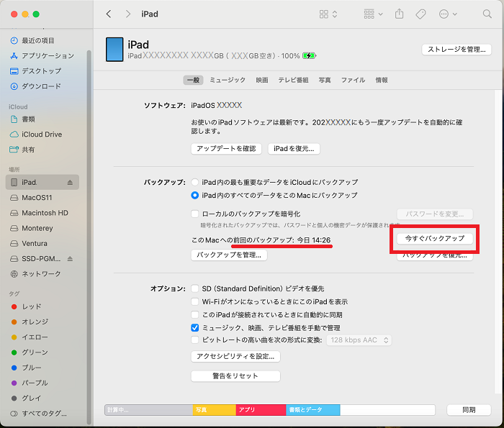
Task: Switch to the 写真 tab
Action: coord(325,80)
